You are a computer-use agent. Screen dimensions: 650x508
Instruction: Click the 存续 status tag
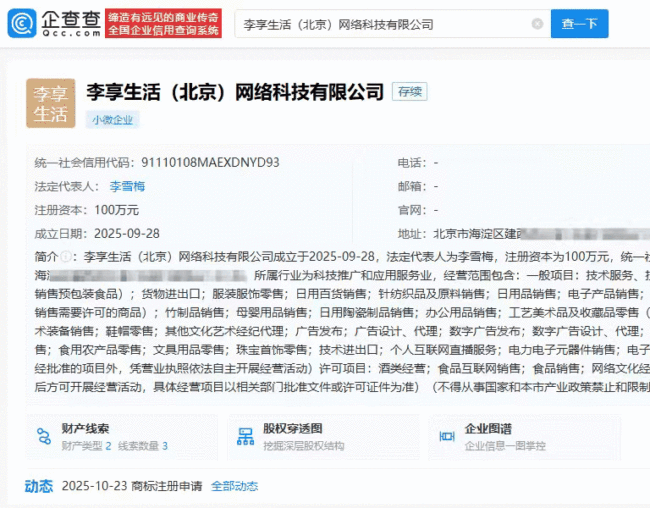pos(409,91)
